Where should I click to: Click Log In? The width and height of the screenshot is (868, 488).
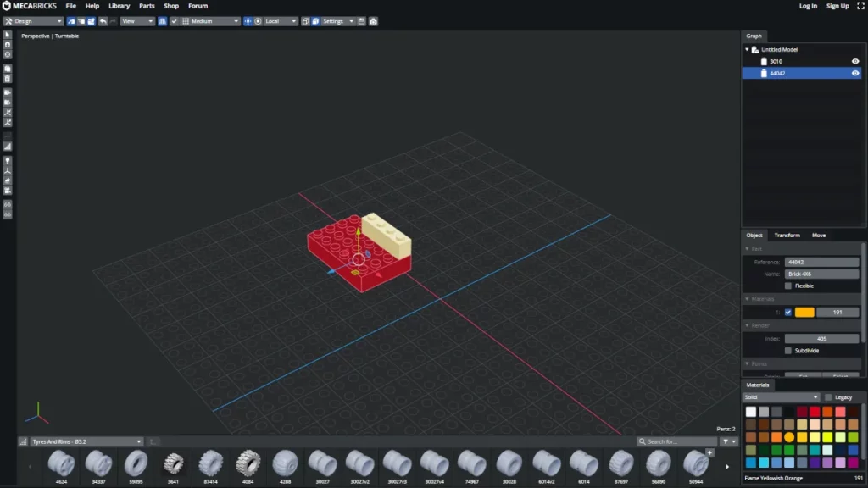coord(808,6)
